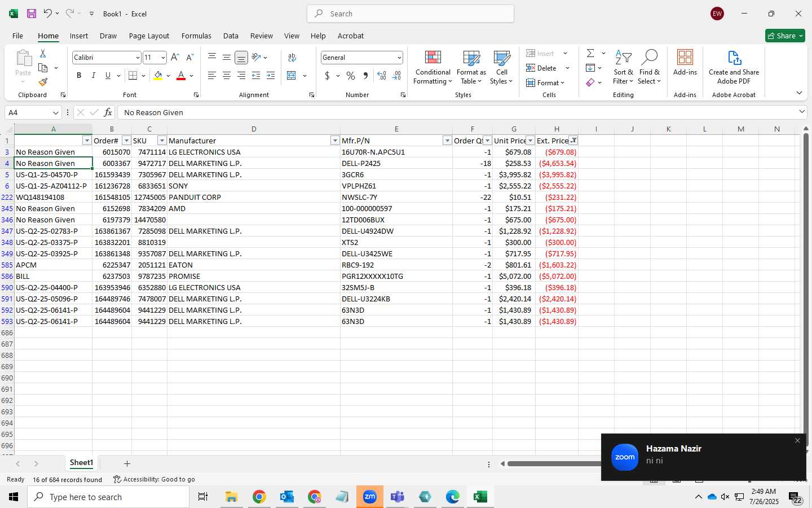Open Zoom app in Windows taskbar
Viewport: 812px width, 508px height.
tap(370, 497)
